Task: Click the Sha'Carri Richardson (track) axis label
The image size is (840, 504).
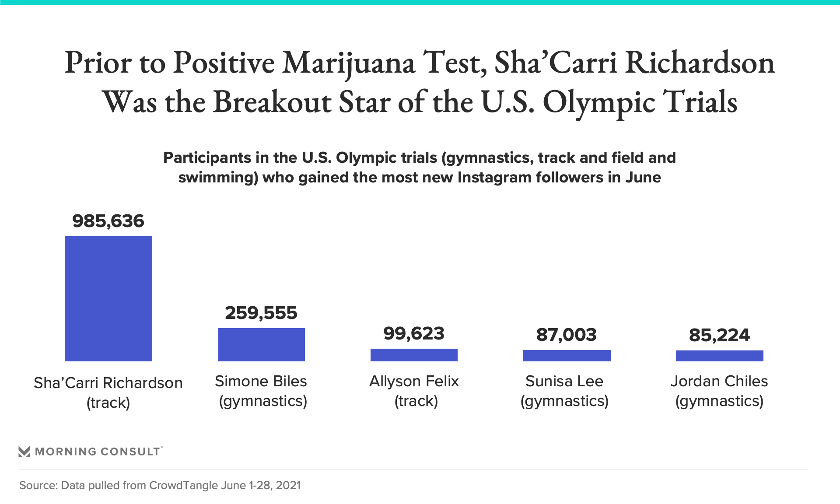Action: point(108,392)
